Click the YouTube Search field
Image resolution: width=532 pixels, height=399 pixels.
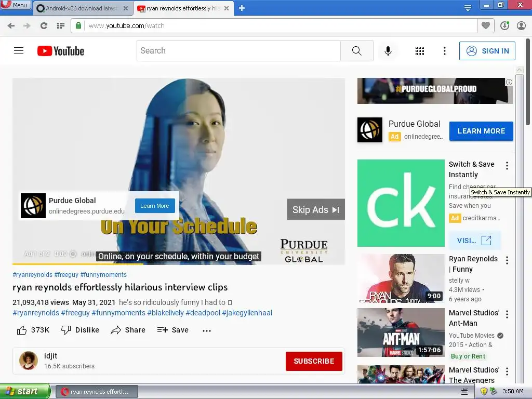[x=238, y=51]
